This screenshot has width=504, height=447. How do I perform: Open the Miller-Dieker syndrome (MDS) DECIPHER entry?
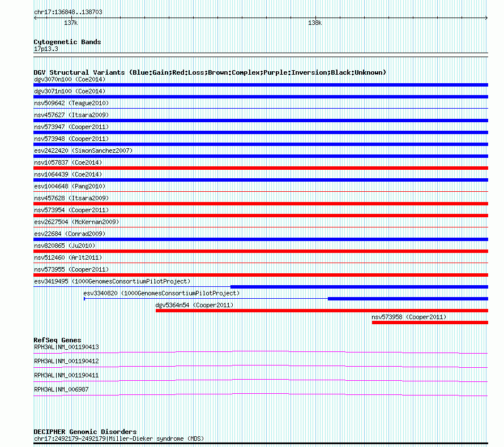[x=119, y=439]
